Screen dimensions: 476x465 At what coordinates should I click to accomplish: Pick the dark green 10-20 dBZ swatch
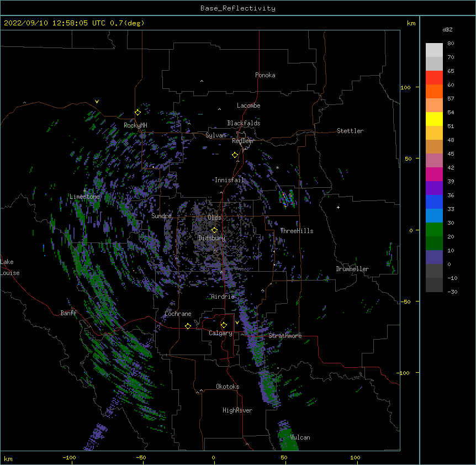coord(434,244)
